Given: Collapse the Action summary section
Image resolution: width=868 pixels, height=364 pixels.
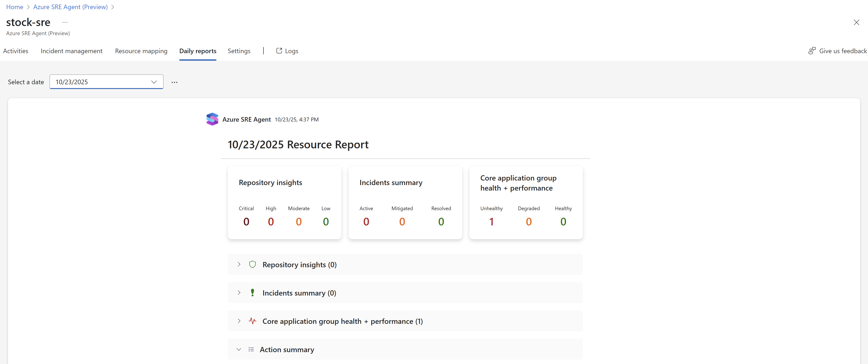Looking at the screenshot, I should pyautogui.click(x=239, y=349).
